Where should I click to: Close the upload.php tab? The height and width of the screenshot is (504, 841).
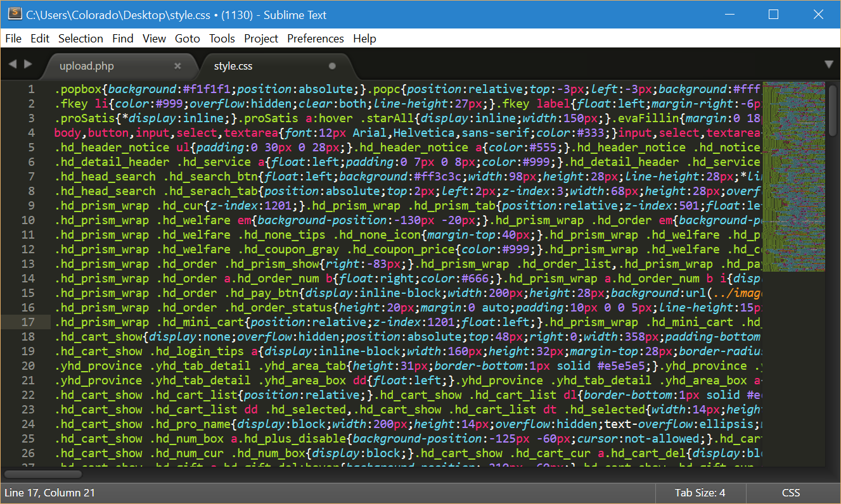point(177,66)
